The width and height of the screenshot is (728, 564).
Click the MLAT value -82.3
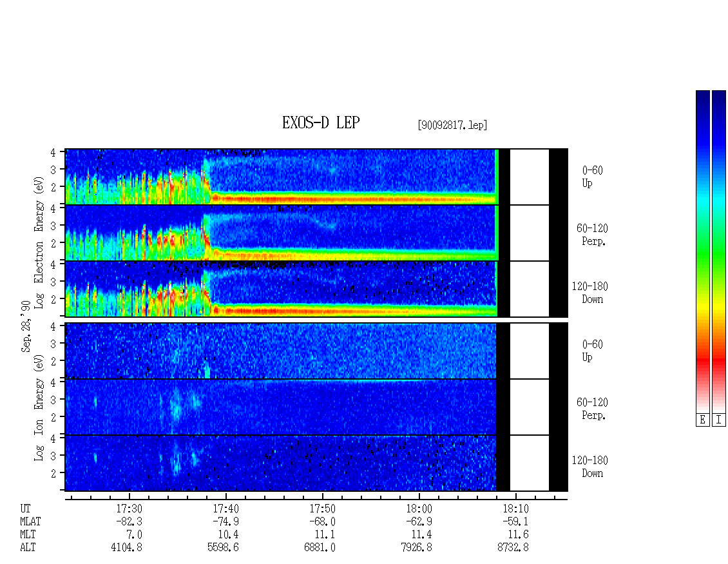coord(129,521)
